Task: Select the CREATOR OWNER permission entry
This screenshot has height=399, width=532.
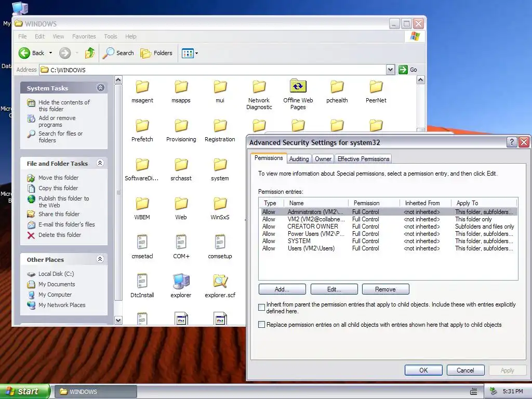Action: [x=388, y=227]
